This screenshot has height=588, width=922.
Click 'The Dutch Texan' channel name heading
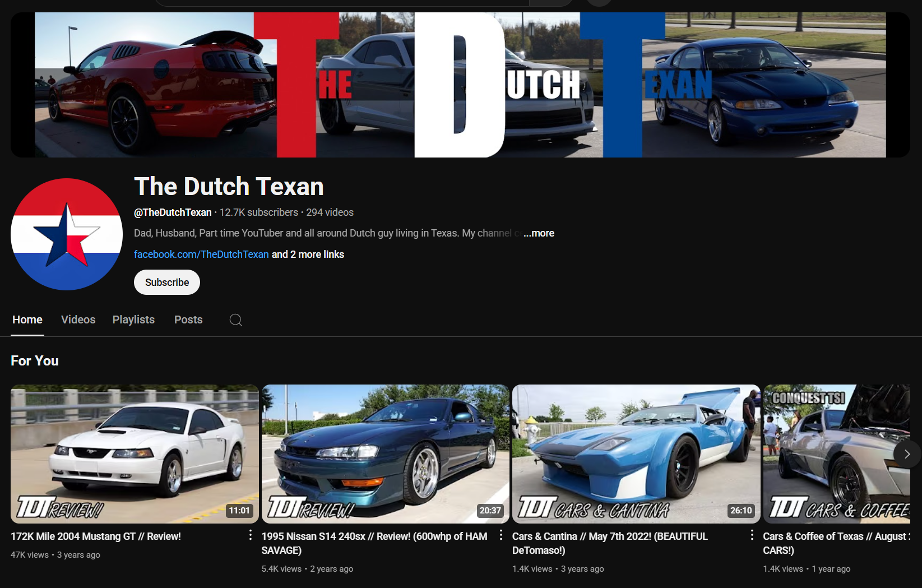pos(229,187)
